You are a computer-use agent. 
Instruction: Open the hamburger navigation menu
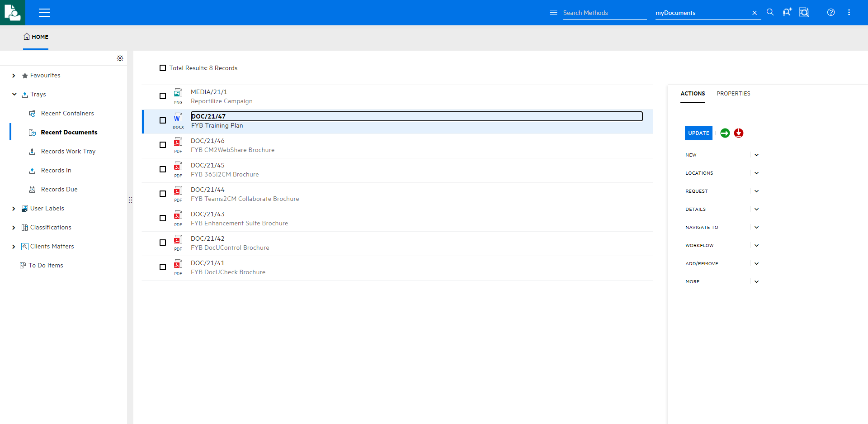pyautogui.click(x=44, y=13)
